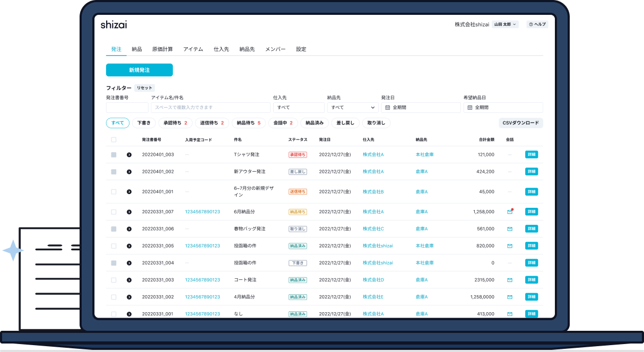Check the box for order 20220401_003
The width and height of the screenshot is (644, 352).
click(114, 155)
